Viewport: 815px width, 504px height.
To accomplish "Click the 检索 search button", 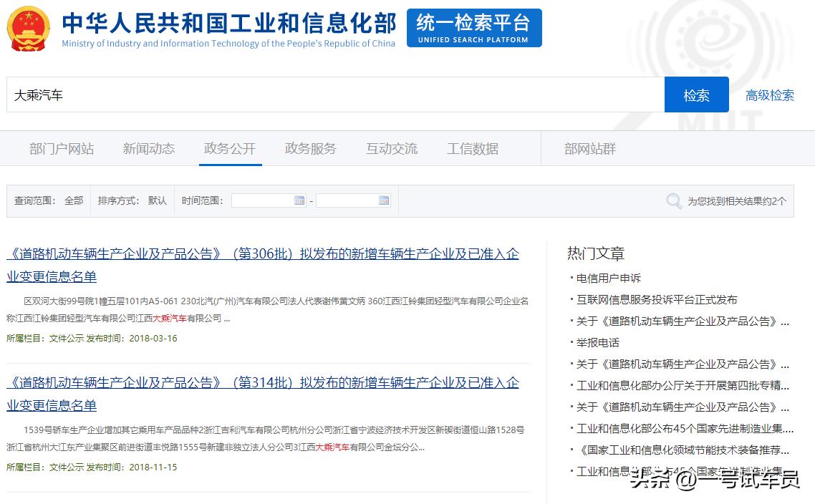I will tap(695, 94).
